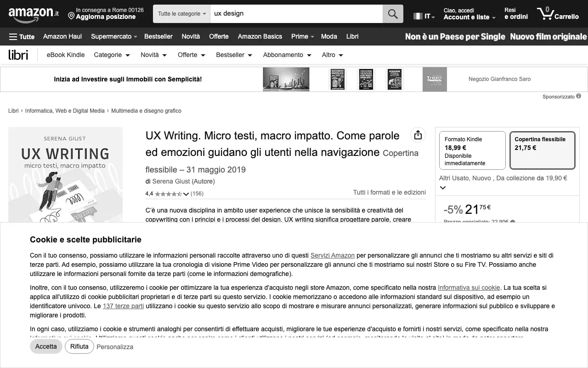Click the libri section logo
This screenshot has width=588, height=368.
pos(18,55)
